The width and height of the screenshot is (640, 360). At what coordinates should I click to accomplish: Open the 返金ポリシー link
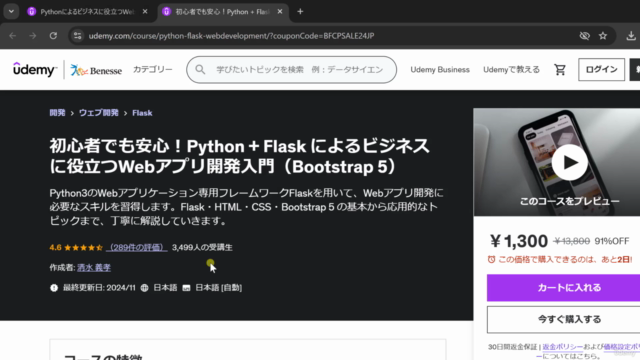coord(563,347)
